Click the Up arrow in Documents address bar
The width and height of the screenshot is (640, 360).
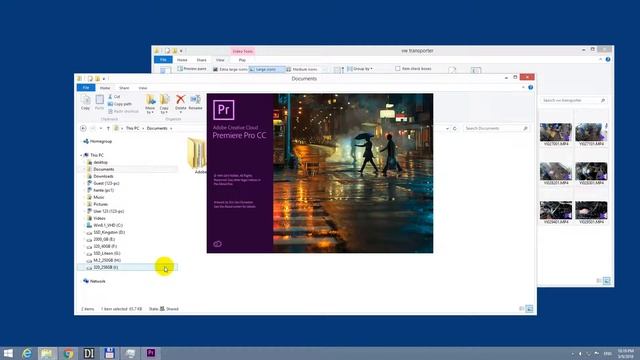pyautogui.click(x=108, y=128)
